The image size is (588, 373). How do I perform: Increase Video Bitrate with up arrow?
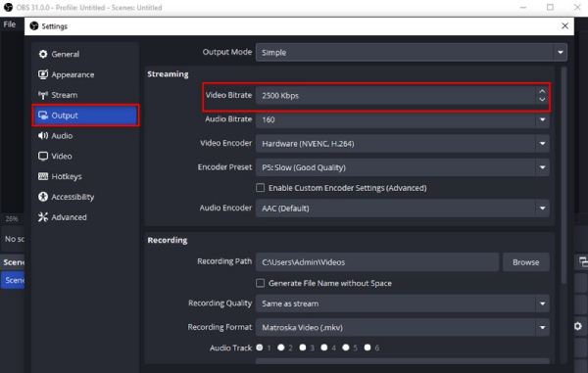542,91
